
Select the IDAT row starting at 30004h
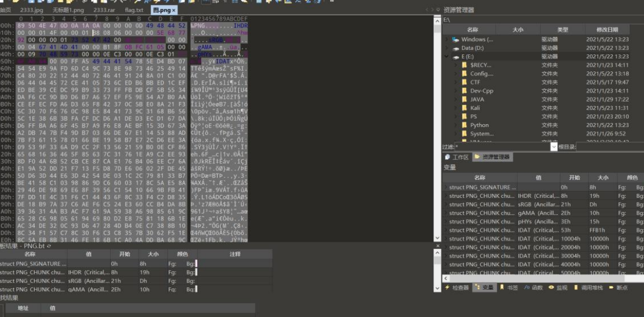[x=543, y=256]
